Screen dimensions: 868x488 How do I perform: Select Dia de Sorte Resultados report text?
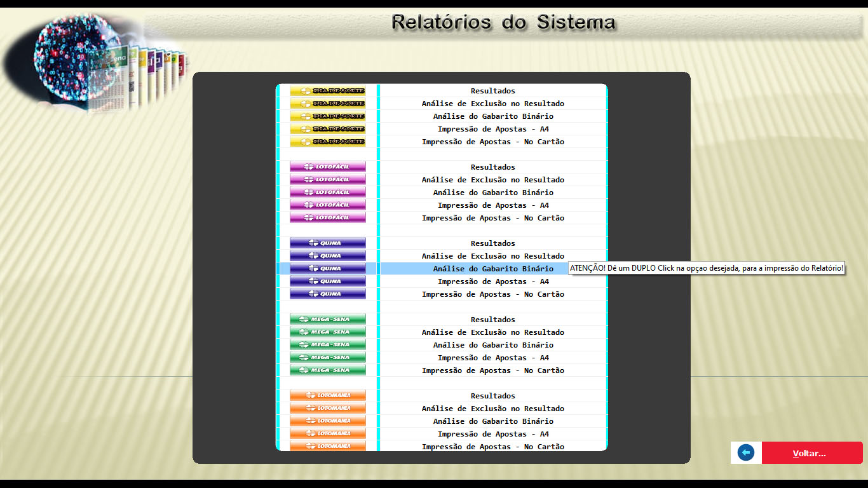click(493, 91)
